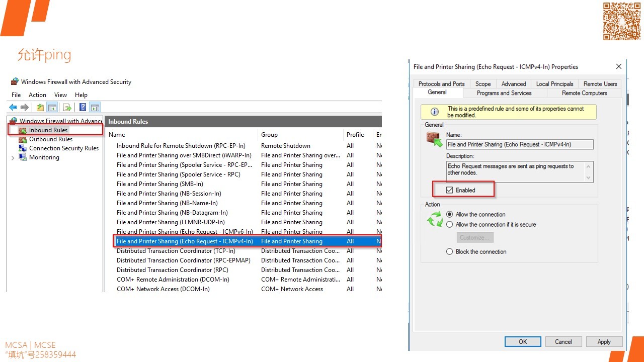Select Allow the connection if it is secure
Viewport: 644px width, 362px height.
pos(450,224)
